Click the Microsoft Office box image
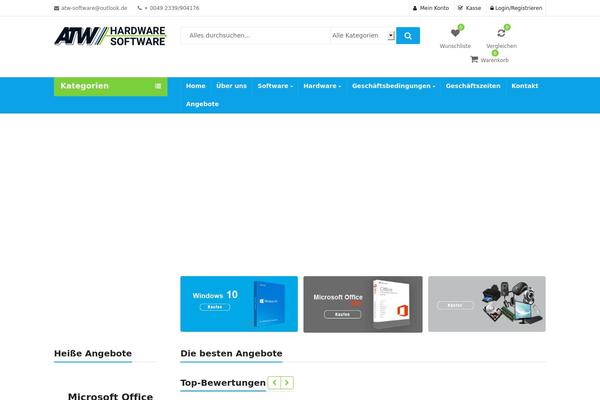Viewport: 600px width, 400px height. point(391,304)
